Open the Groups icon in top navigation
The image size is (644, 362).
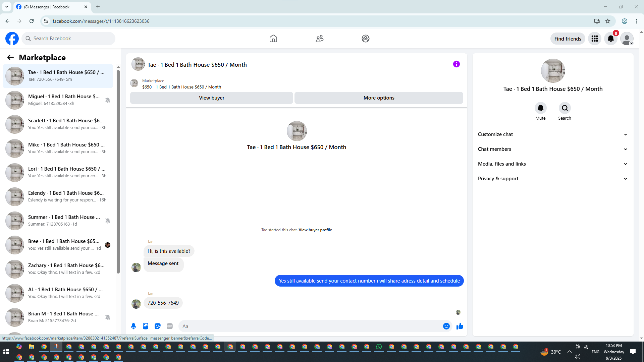coord(366,39)
